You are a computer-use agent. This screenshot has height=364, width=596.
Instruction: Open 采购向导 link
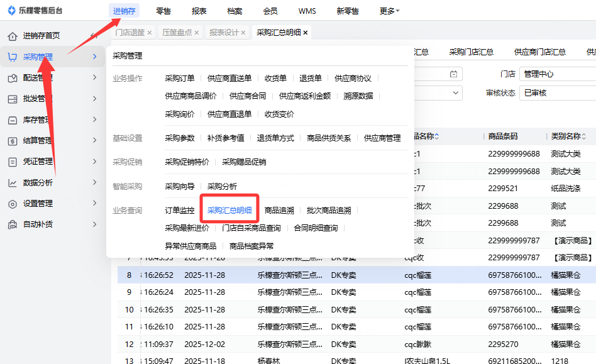pyautogui.click(x=179, y=187)
